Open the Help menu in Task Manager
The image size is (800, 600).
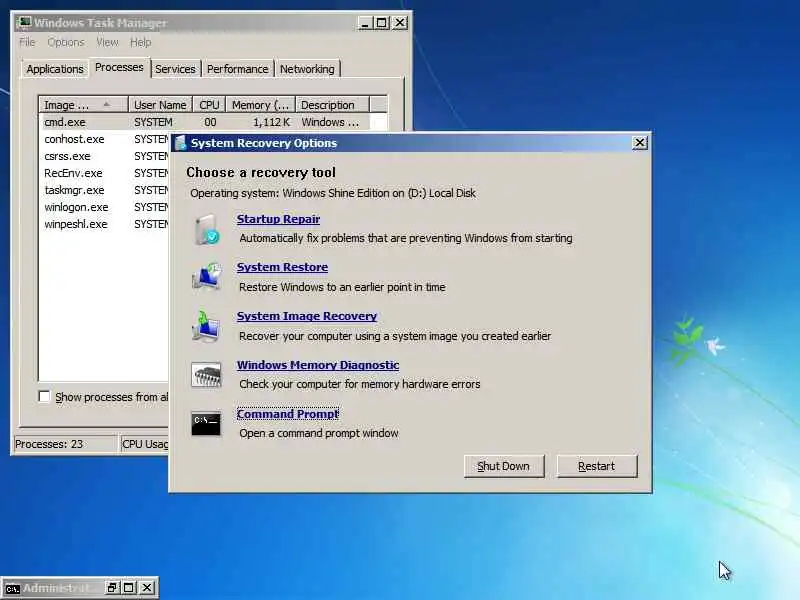click(140, 42)
